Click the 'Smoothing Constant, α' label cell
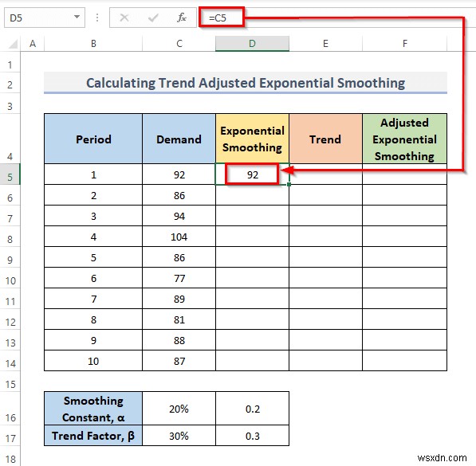This screenshot has width=476, height=466. tap(93, 409)
